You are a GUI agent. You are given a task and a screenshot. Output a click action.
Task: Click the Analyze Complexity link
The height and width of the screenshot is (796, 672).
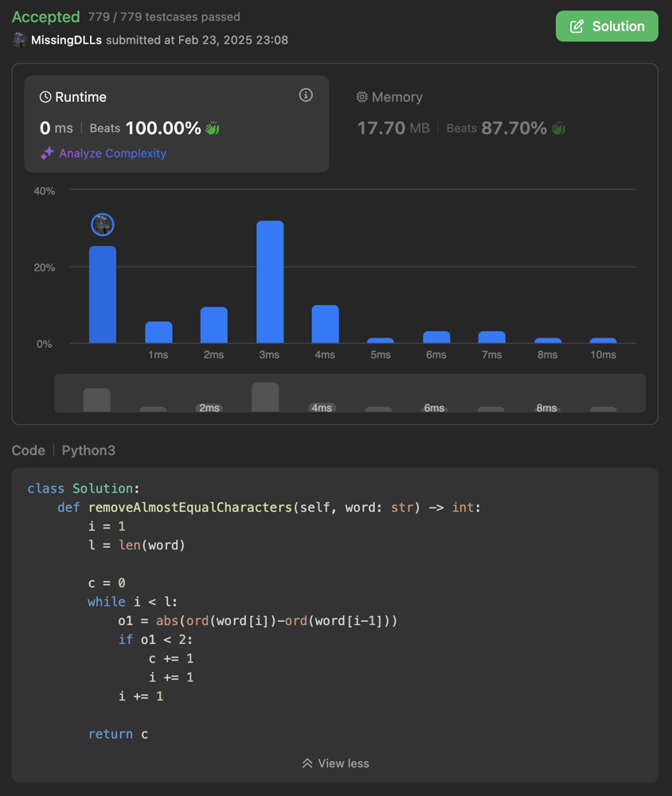(x=112, y=154)
